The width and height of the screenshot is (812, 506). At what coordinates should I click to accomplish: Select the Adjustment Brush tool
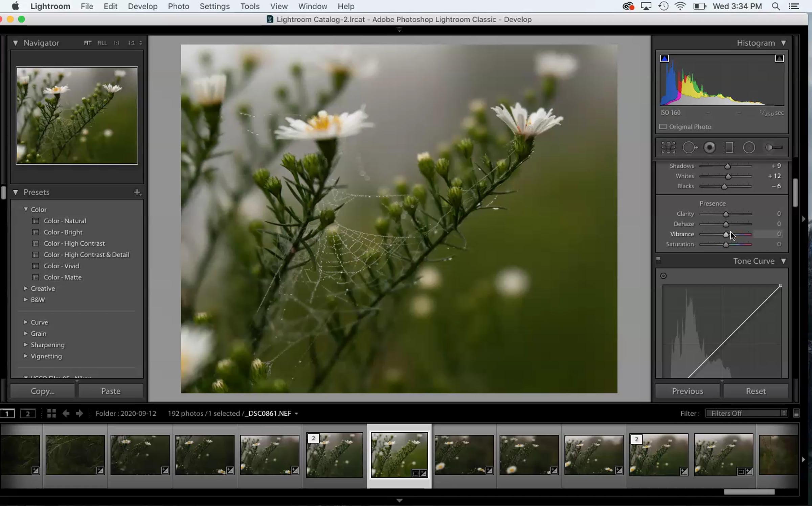tap(774, 148)
